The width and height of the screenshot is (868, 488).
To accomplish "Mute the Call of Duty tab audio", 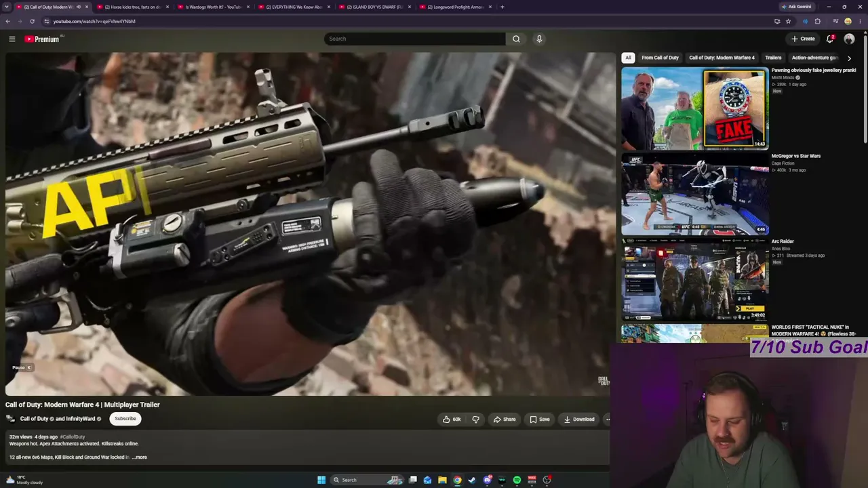I will [78, 7].
